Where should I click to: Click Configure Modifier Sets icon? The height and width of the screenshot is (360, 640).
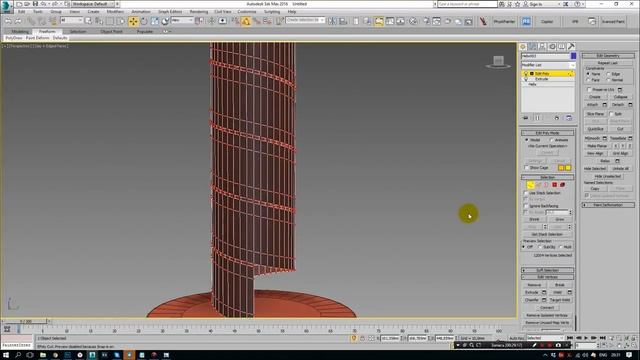coord(569,118)
